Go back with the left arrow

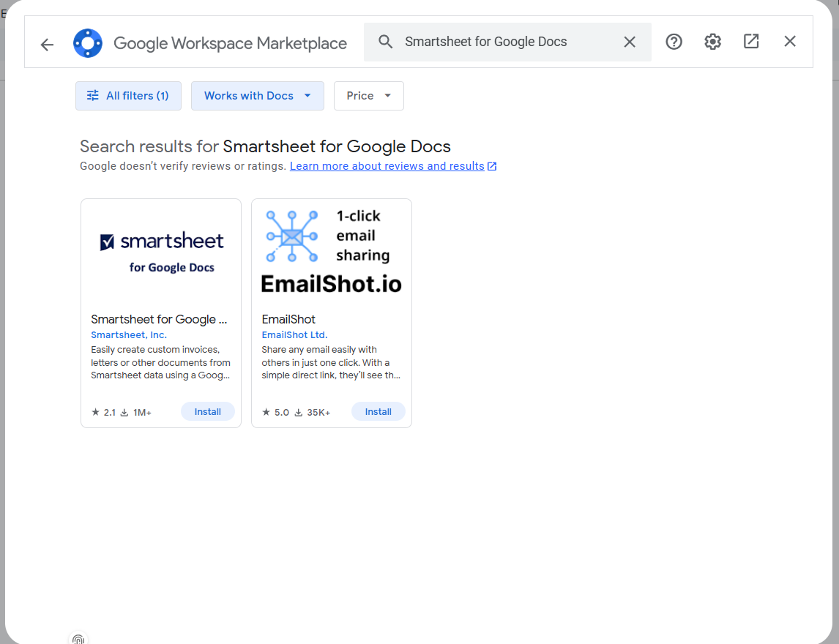(47, 45)
